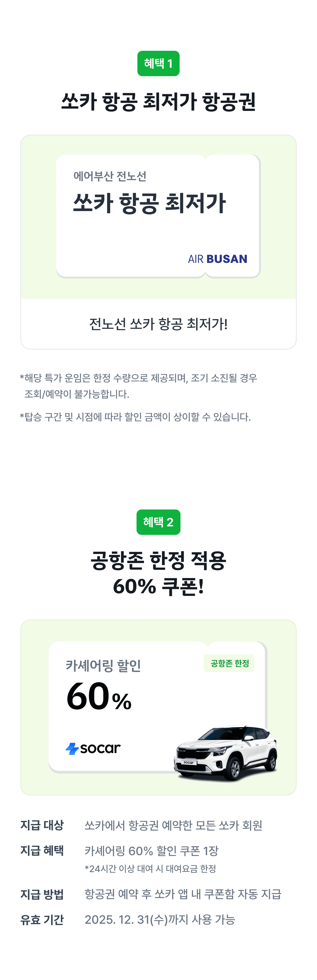Click the AIR BUSAN logo
Screen dimensions: 317x980
click(218, 259)
